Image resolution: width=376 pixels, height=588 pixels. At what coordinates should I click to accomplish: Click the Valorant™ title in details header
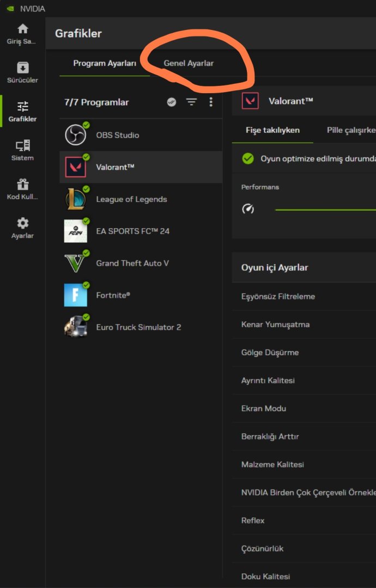click(x=291, y=101)
